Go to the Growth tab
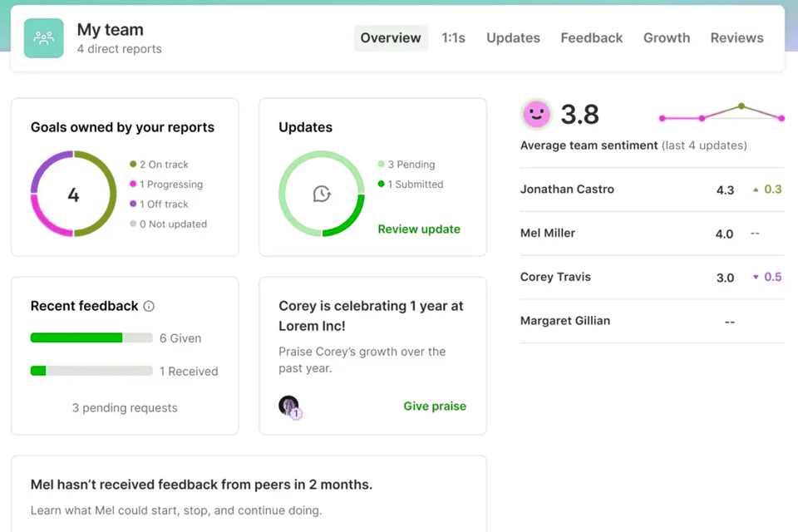The image size is (798, 532). pyautogui.click(x=667, y=38)
